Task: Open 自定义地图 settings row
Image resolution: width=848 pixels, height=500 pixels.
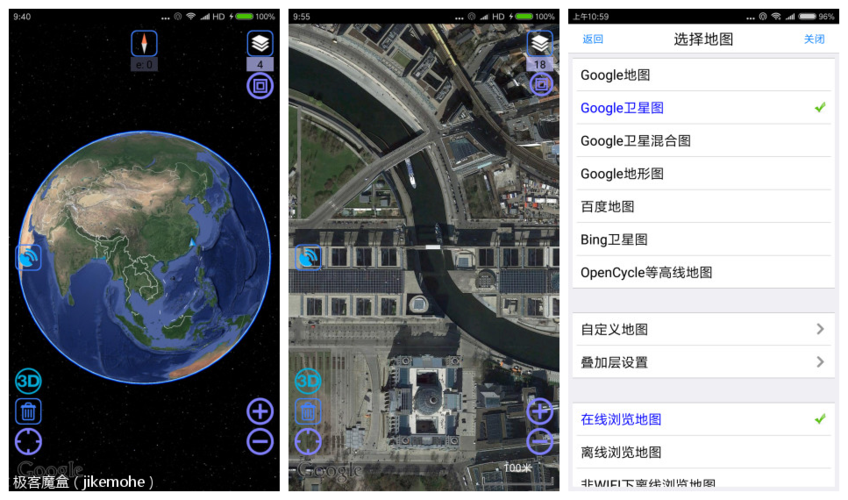Action: pos(703,329)
